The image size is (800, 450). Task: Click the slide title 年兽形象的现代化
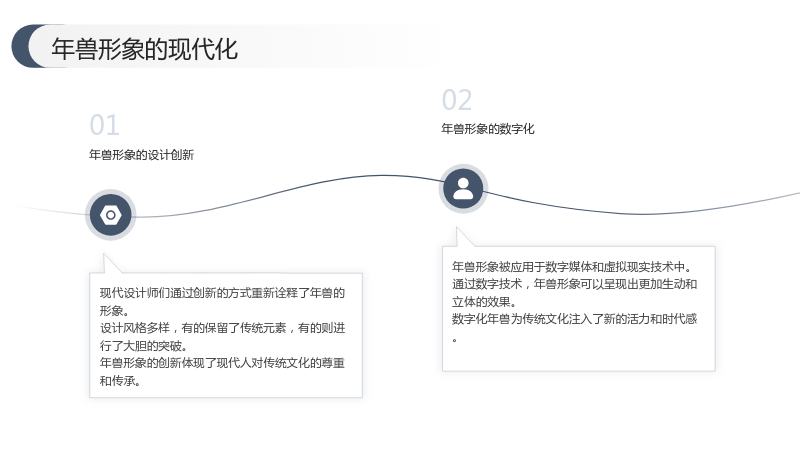pos(144,49)
